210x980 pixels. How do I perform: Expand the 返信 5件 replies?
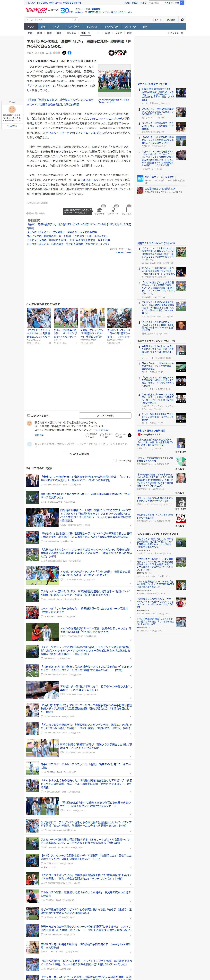tap(39, 435)
